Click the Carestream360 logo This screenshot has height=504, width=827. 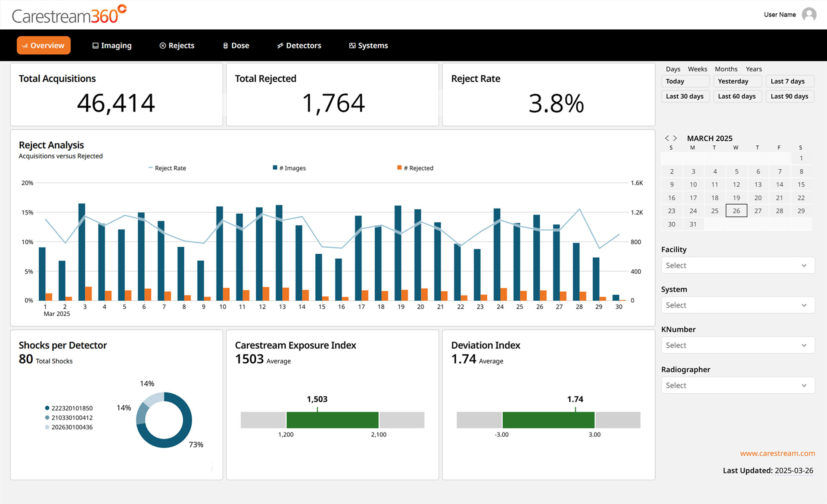69,15
